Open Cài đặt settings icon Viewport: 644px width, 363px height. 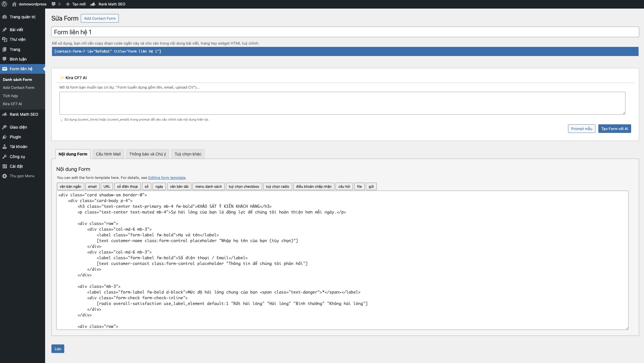[5, 166]
